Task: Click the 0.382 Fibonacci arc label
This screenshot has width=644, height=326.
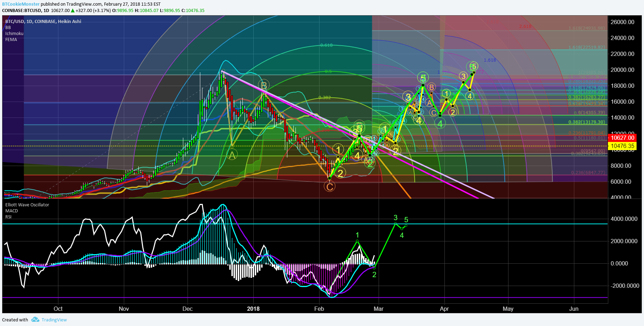Action: pyautogui.click(x=324, y=97)
